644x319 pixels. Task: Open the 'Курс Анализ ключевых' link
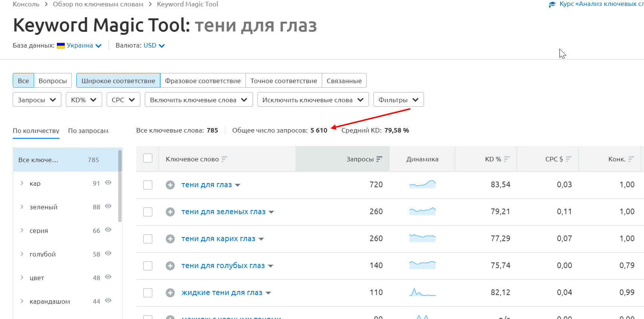[x=601, y=4]
